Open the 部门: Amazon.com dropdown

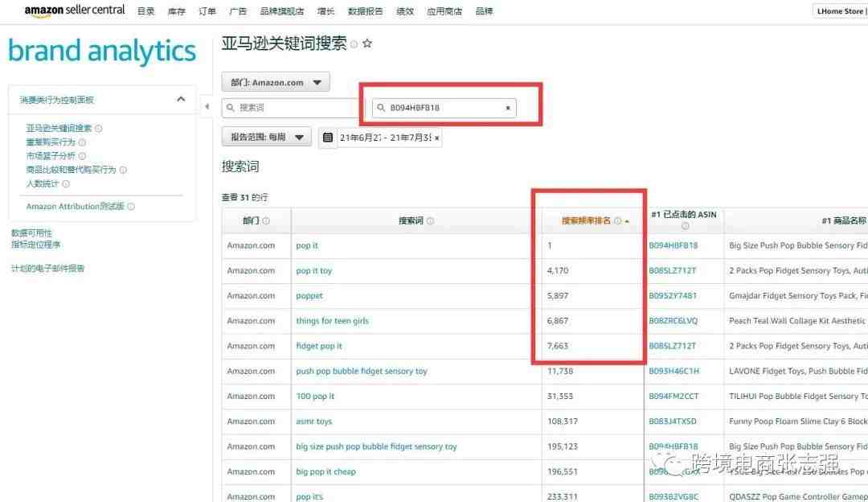pos(276,83)
